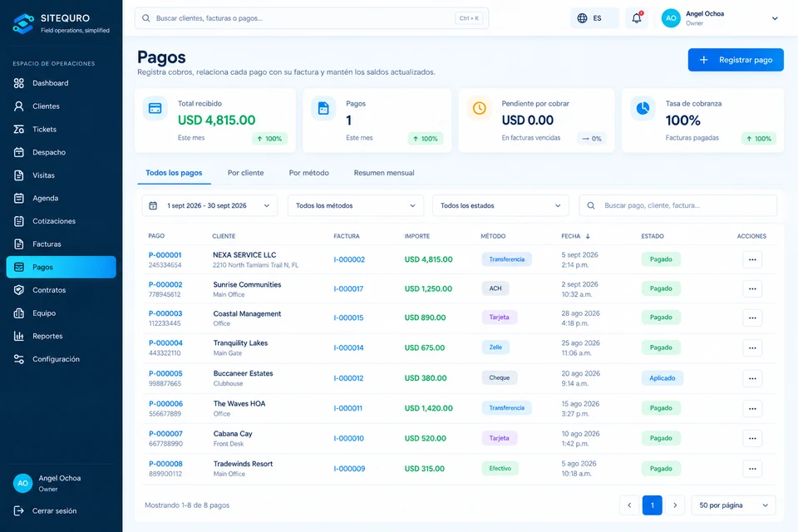Screen dimensions: 798x532
Task: Open invoice link I-000009
Action: point(349,469)
